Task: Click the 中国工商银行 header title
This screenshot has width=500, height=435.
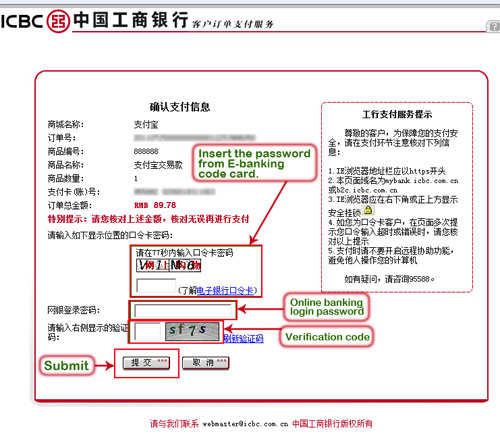Action: (x=131, y=20)
